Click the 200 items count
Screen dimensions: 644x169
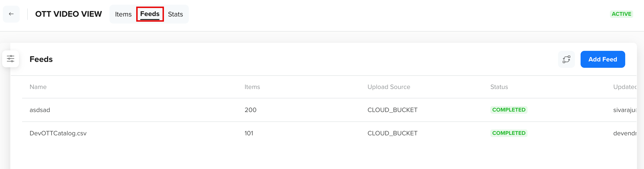tap(250, 110)
